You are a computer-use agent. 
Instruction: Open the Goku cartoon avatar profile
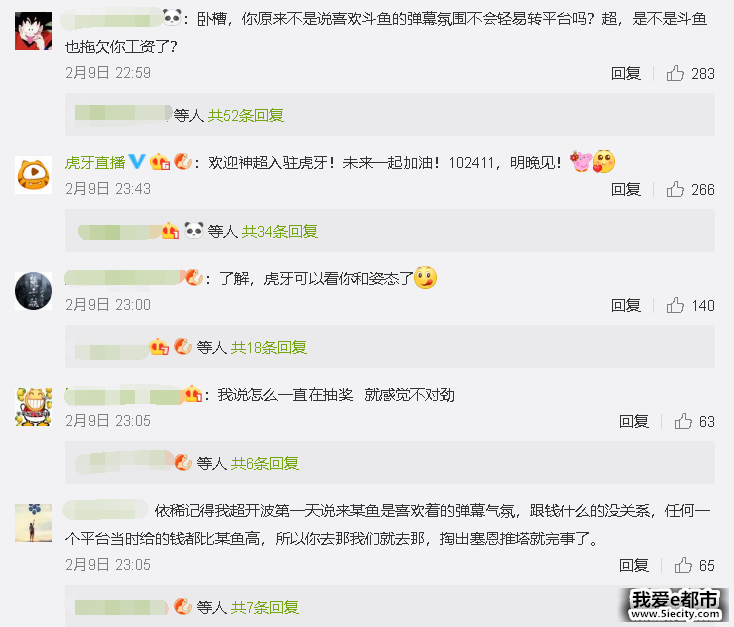click(x=33, y=31)
